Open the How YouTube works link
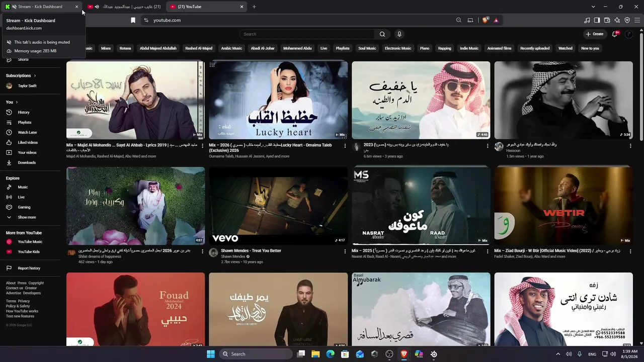644x362 pixels. click(x=22, y=311)
